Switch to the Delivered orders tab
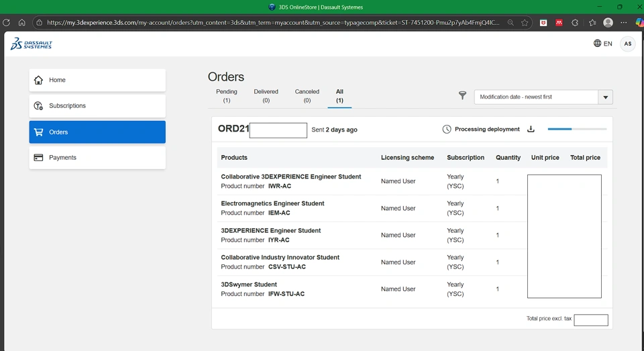 click(266, 96)
